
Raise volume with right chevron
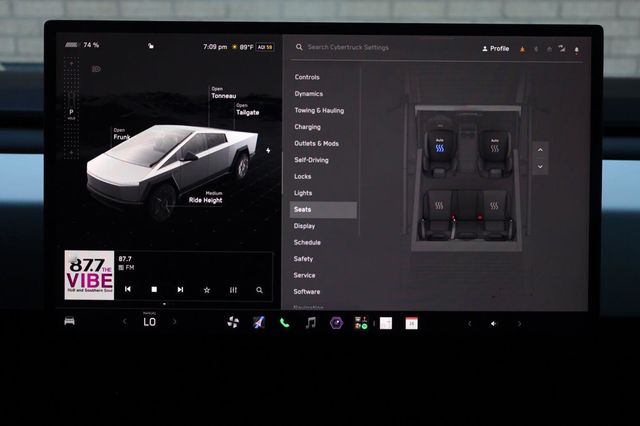pyautogui.click(x=519, y=324)
